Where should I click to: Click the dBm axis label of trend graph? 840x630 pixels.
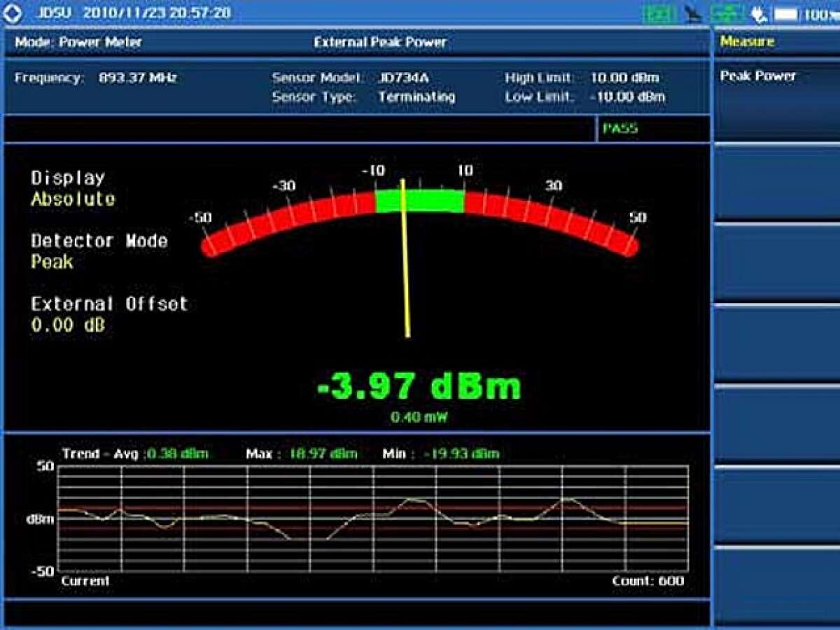[x=41, y=519]
